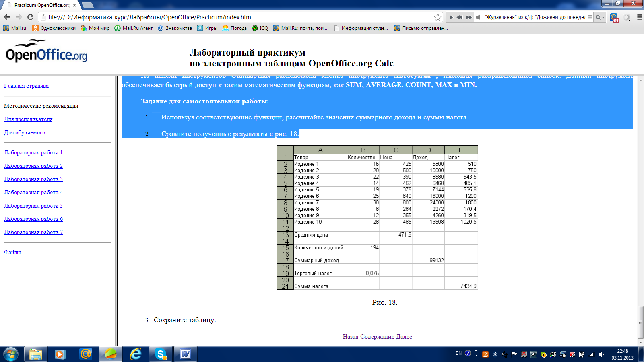The height and width of the screenshot is (362, 644).
Task: Click the Kaspersky tray icon
Action: click(x=572, y=354)
